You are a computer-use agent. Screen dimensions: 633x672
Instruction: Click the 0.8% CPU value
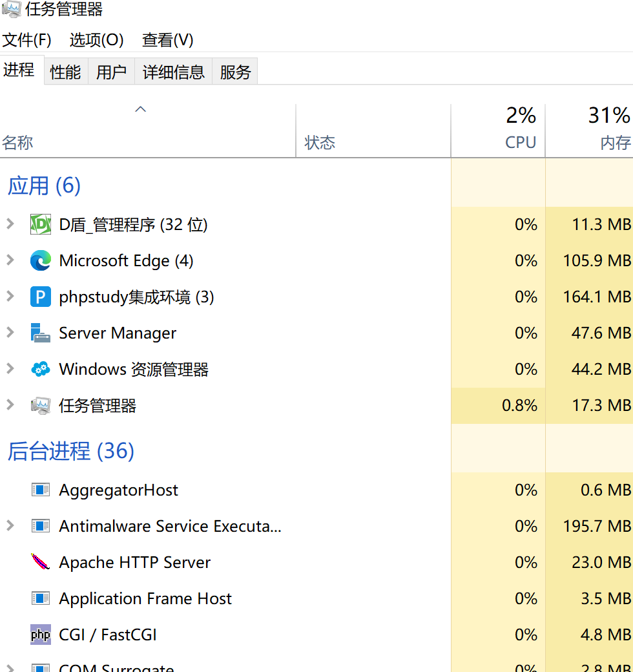[x=519, y=405]
